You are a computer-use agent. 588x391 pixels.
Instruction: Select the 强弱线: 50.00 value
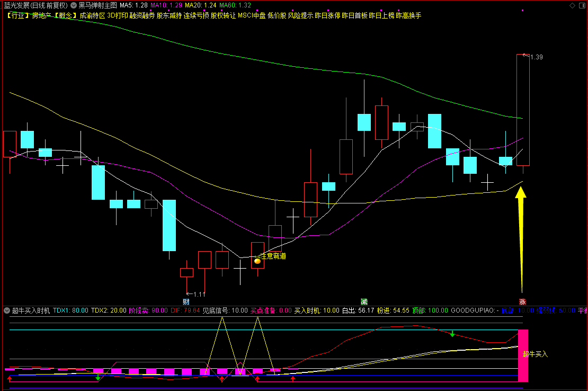pyautogui.click(x=555, y=310)
